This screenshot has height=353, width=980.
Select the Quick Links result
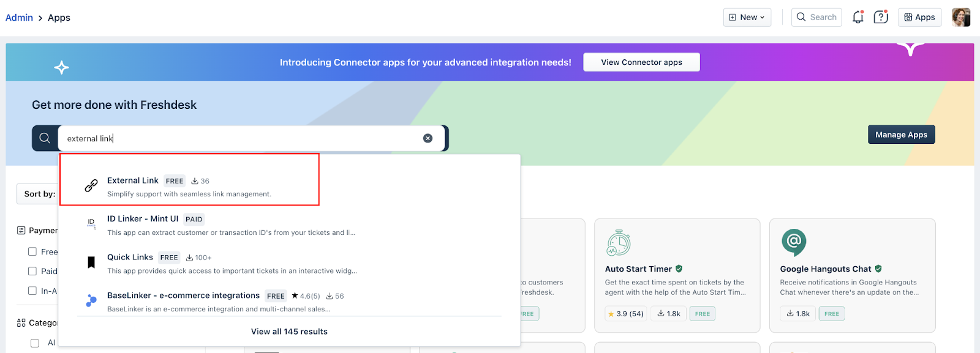point(289,263)
